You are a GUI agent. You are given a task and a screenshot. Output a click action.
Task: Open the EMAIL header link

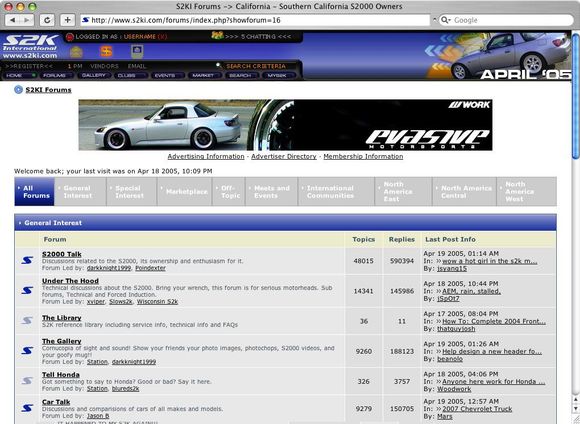136,66
